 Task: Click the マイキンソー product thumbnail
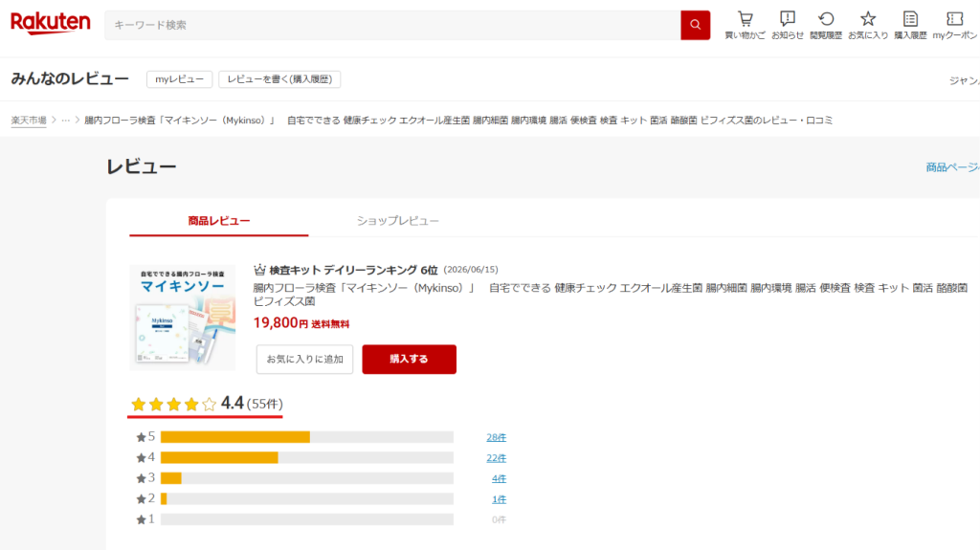(x=183, y=318)
